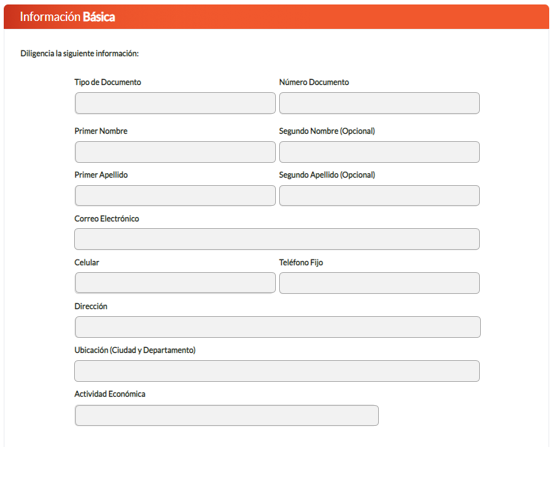Click the Tipo de Documento field
553x483 pixels.
point(175,103)
